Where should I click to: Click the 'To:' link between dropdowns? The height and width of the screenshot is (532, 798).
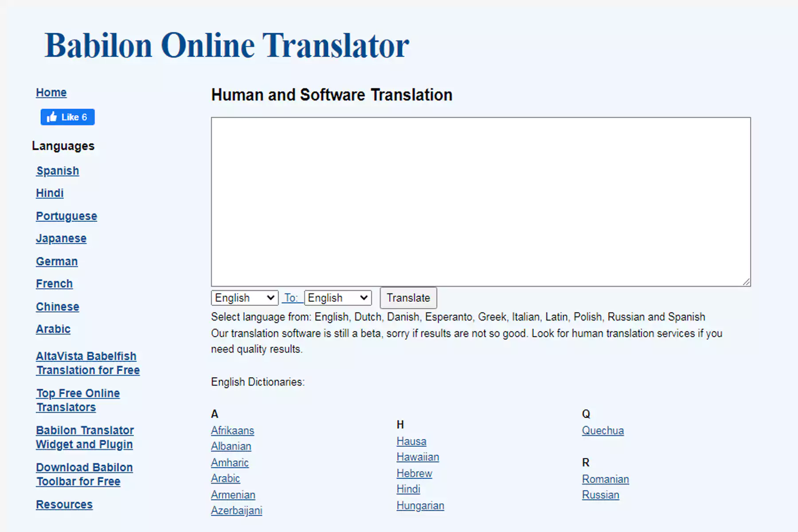pyautogui.click(x=291, y=298)
